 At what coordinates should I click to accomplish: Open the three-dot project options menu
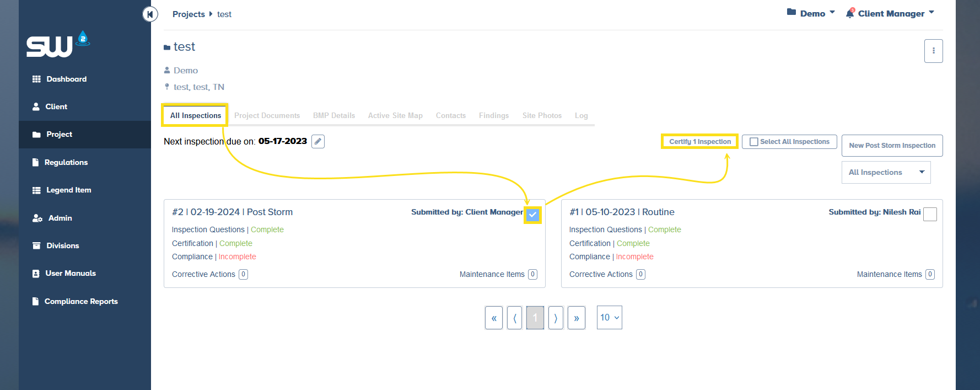[933, 51]
